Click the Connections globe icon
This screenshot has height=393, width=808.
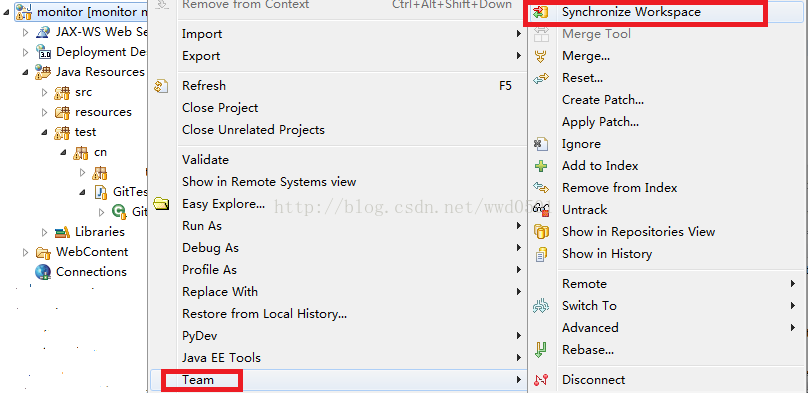coord(43,272)
